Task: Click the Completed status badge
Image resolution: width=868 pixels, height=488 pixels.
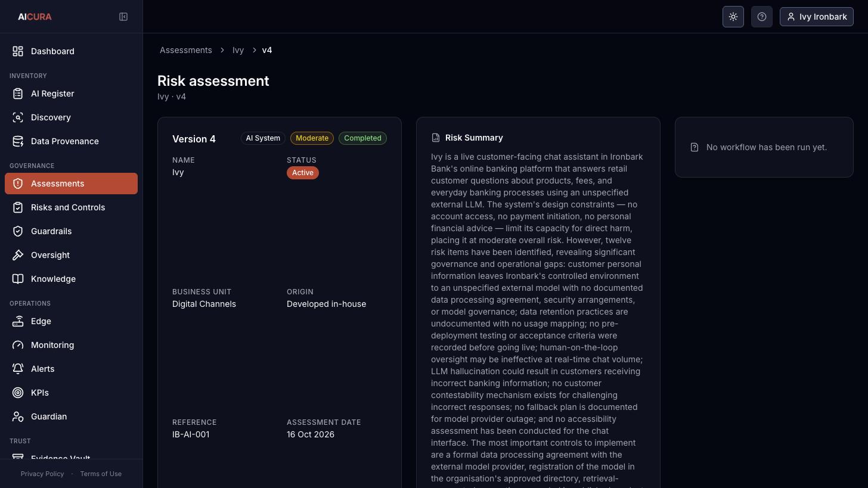Action: [x=362, y=138]
